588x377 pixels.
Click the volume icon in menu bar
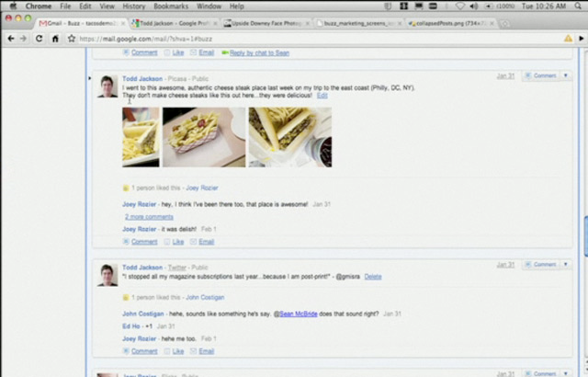tap(474, 6)
